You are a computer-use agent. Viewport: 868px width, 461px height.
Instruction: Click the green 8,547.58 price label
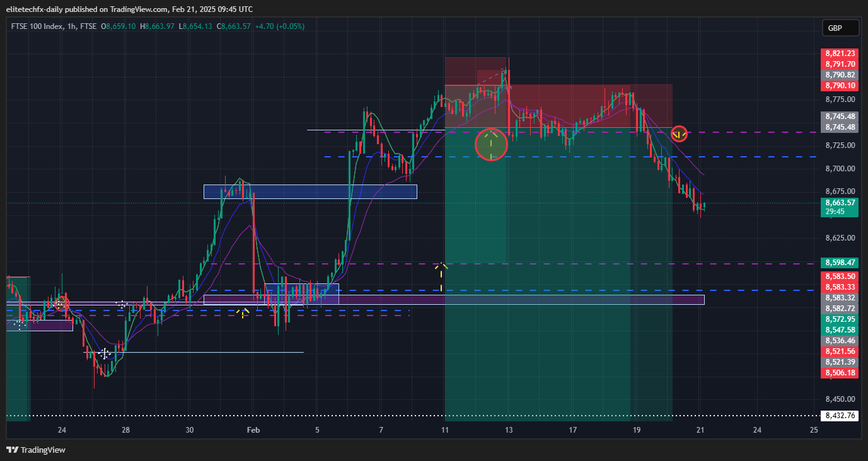coord(839,330)
